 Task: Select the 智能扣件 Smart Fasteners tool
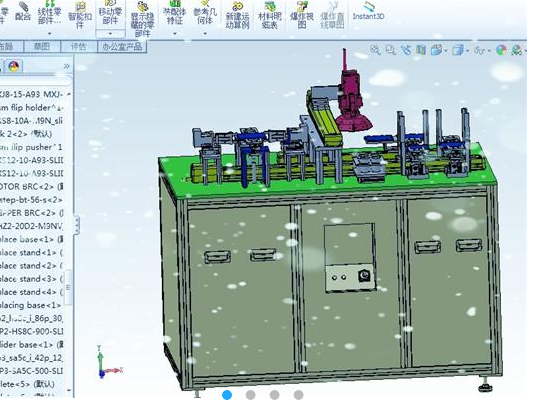pos(80,15)
